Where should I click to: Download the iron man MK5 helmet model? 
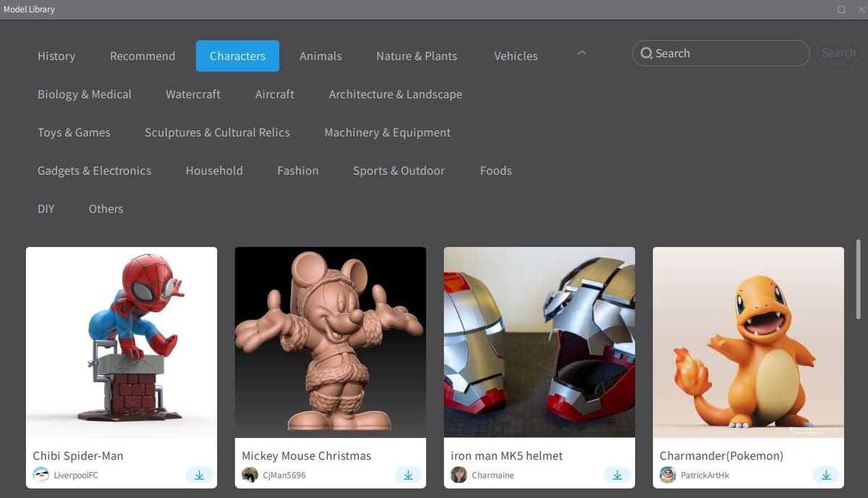[617, 475]
